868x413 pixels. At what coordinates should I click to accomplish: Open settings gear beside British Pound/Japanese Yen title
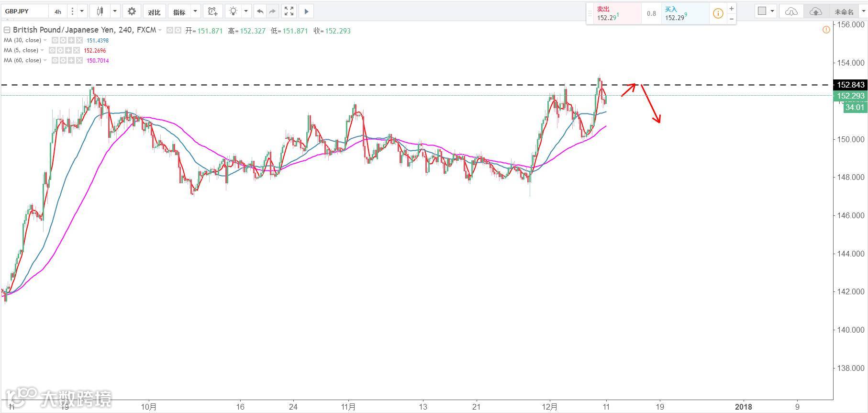[178, 30]
